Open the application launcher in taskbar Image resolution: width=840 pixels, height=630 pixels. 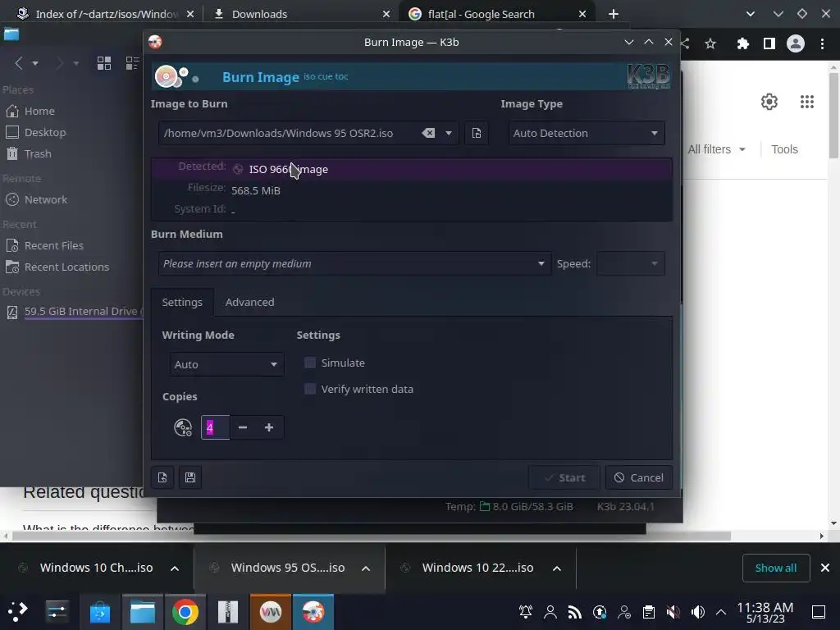coord(18,611)
